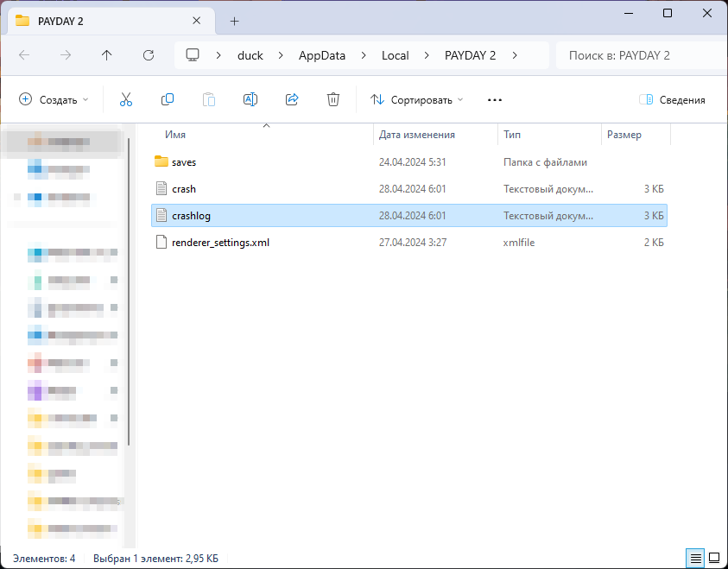Close the PAYDAY 2 tab
728x569 pixels.
pyautogui.click(x=196, y=21)
